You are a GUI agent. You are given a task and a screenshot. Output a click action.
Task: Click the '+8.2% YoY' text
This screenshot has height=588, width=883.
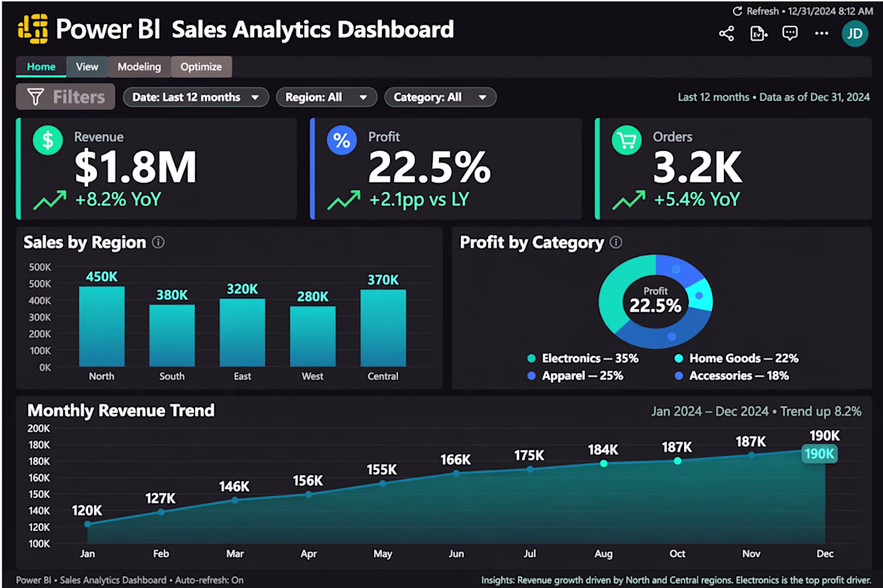(x=118, y=200)
